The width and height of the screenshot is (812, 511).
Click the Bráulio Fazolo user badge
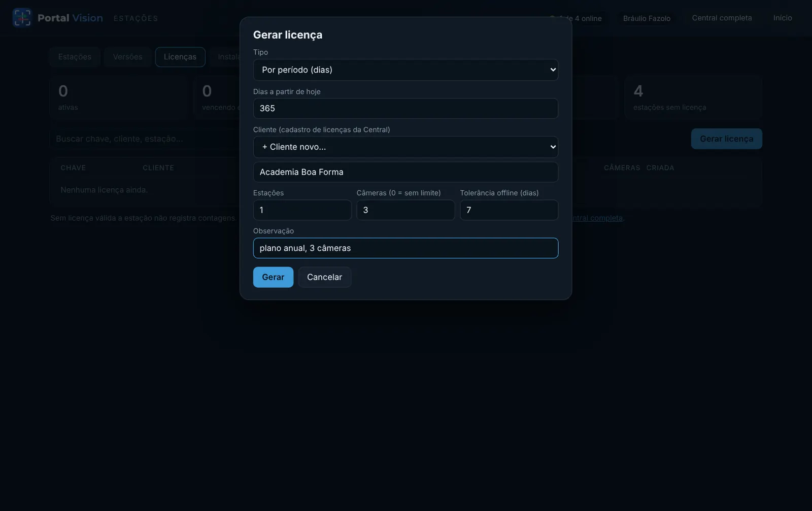[x=647, y=18]
